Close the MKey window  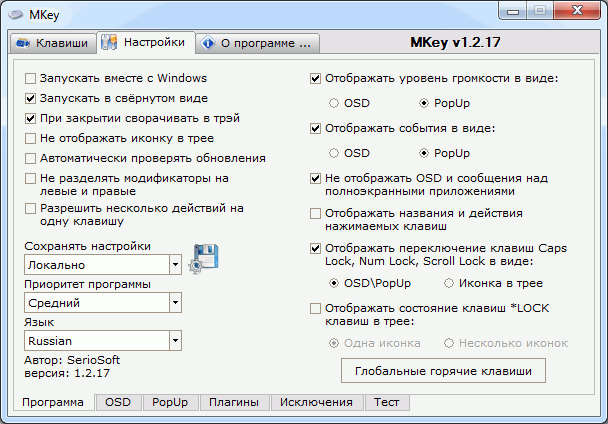pos(577,11)
